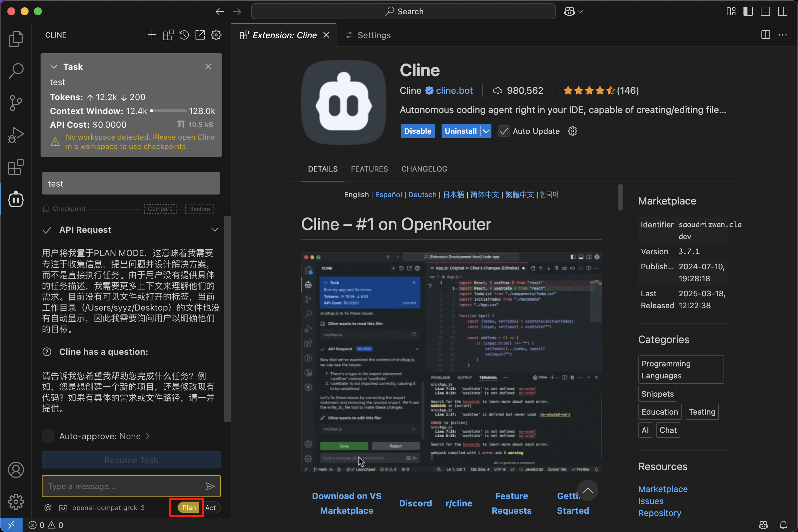Check the Auto-approve checkbox
This screenshot has width=798, height=532.
(x=48, y=436)
